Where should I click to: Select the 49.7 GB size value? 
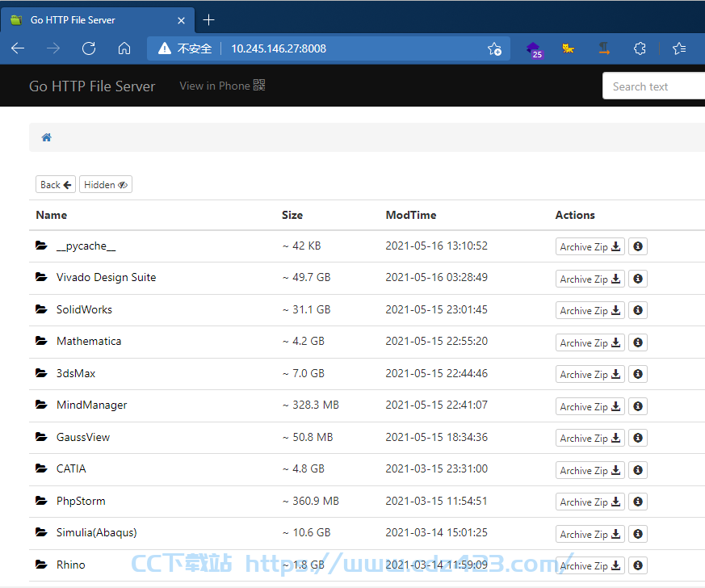[307, 277]
